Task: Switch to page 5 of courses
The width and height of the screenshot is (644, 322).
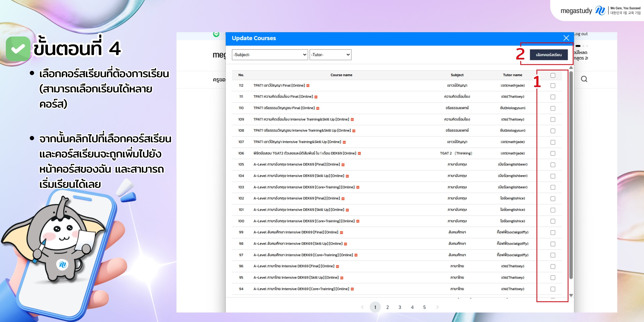Action: tap(424, 307)
